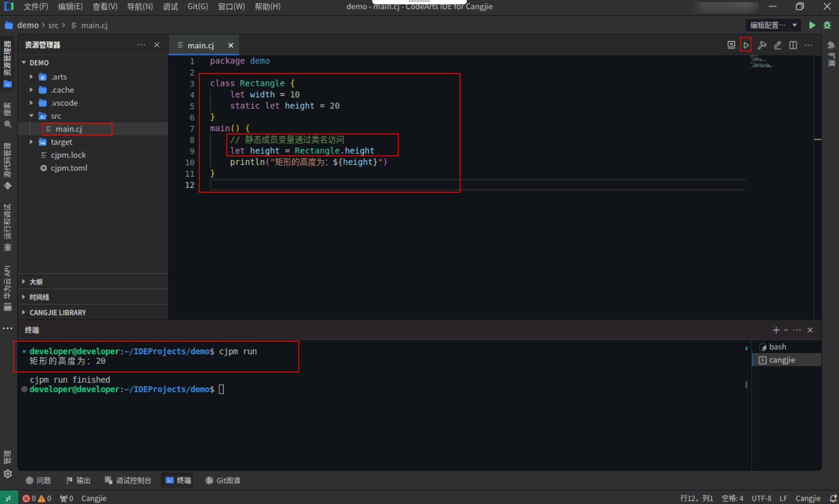Click the demo breadcrumb segment

pos(28,25)
